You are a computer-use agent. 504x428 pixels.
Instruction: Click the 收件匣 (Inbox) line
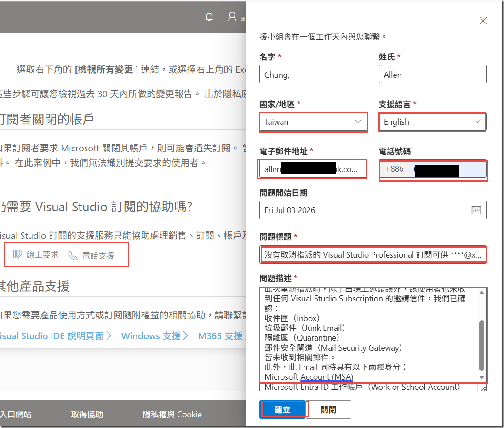pos(292,318)
